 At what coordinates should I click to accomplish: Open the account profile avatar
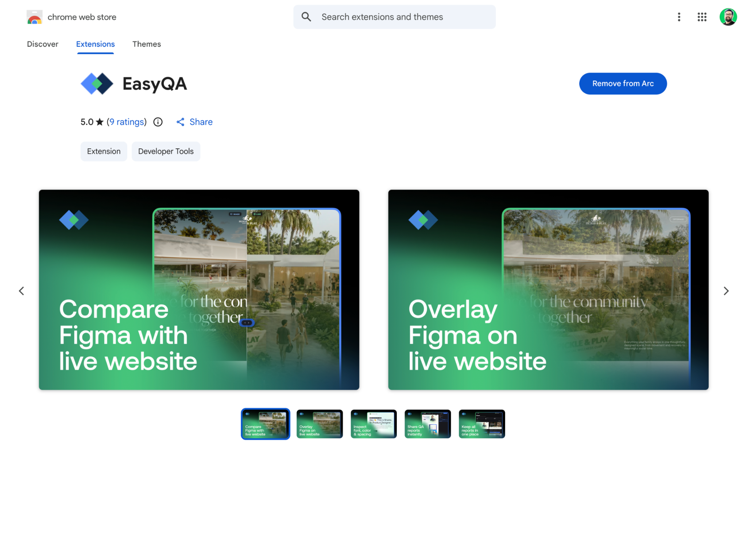pyautogui.click(x=728, y=17)
